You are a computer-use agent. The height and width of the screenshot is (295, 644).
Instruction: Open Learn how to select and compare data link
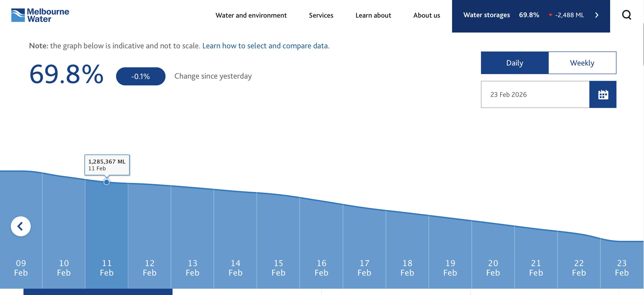point(266,46)
